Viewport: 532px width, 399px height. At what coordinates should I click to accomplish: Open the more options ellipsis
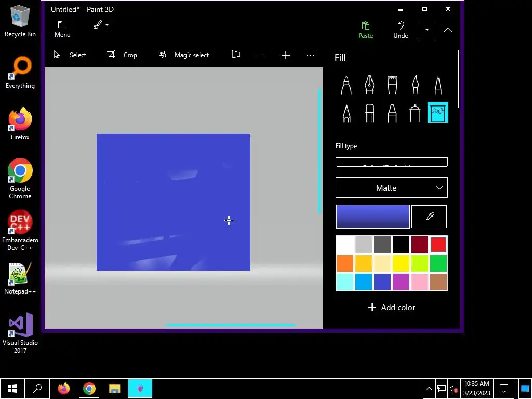tap(311, 55)
